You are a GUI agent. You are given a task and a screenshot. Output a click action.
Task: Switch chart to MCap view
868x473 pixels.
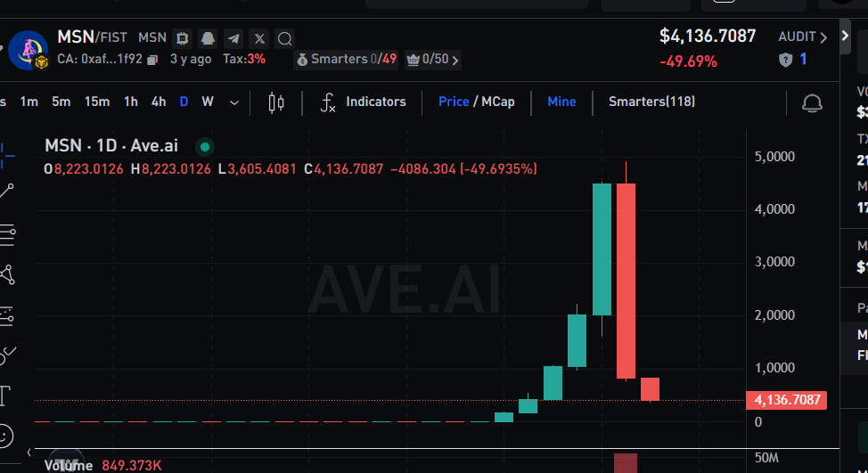[x=498, y=102]
